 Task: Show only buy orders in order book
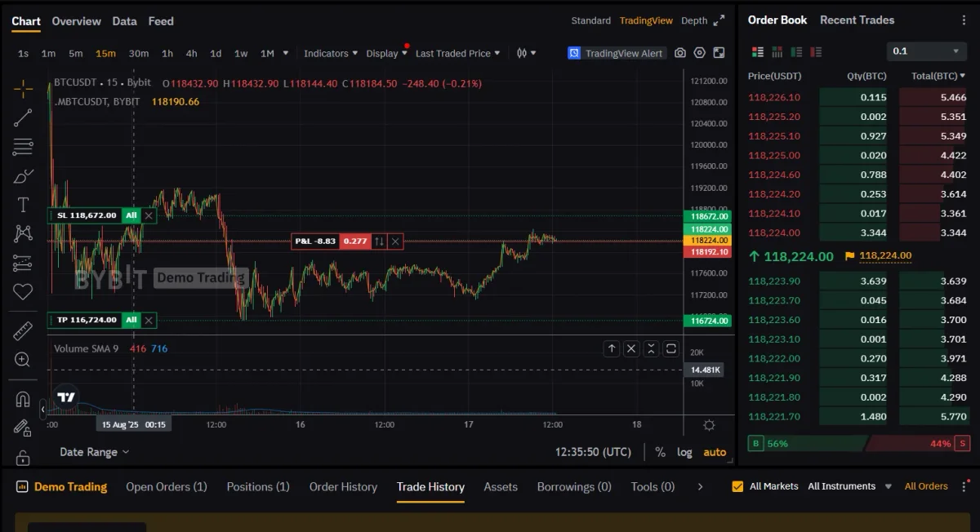[797, 51]
